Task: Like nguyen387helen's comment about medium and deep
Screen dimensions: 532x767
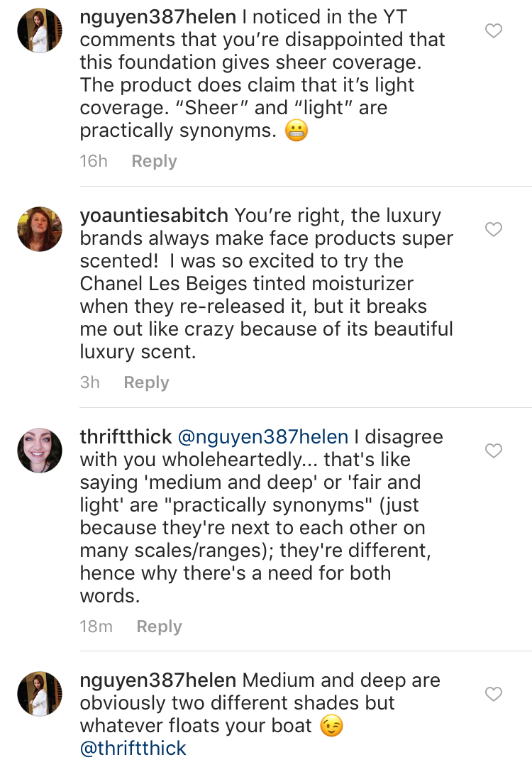Action: [493, 693]
